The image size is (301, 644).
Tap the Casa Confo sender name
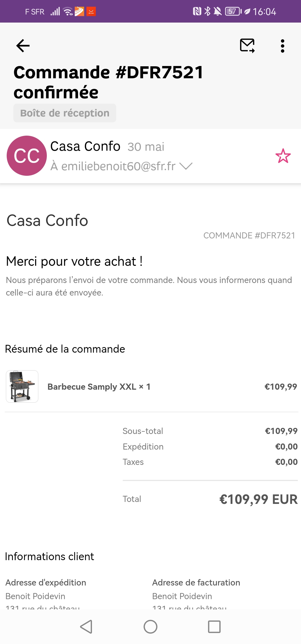[85, 146]
